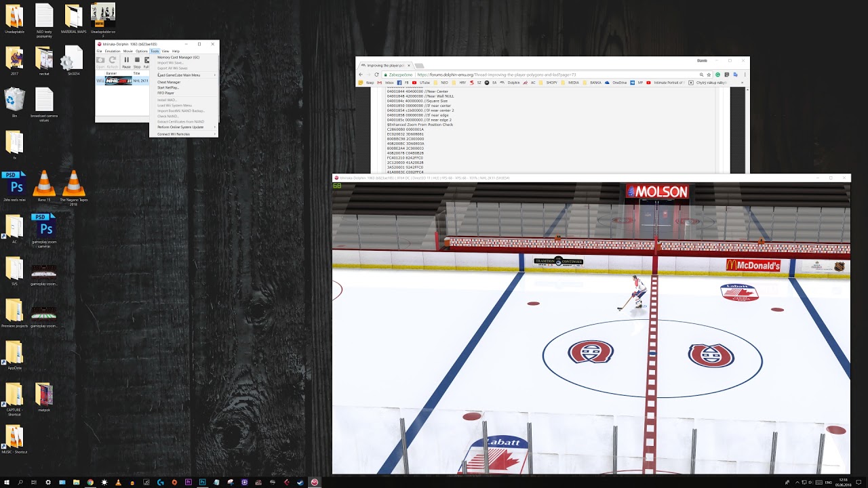Show more bookmarks overflow chevron
The image size is (868, 488).
(742, 83)
